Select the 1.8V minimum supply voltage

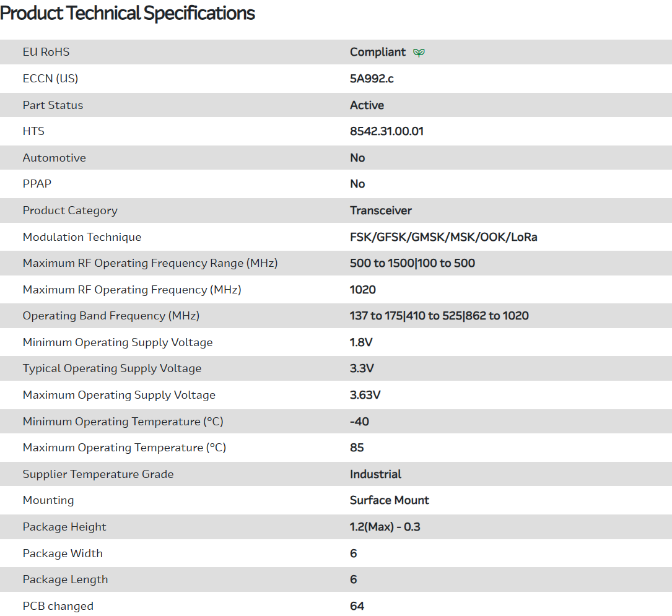pos(361,342)
